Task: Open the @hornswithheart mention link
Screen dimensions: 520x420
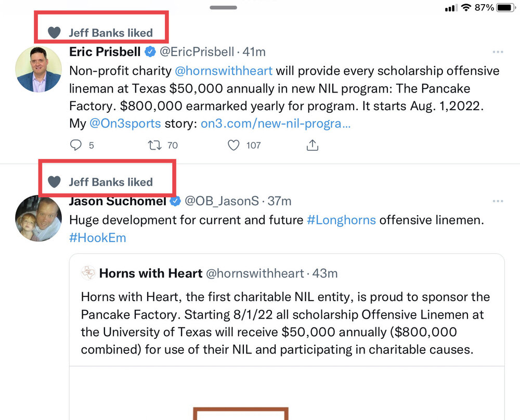Action: [x=223, y=71]
